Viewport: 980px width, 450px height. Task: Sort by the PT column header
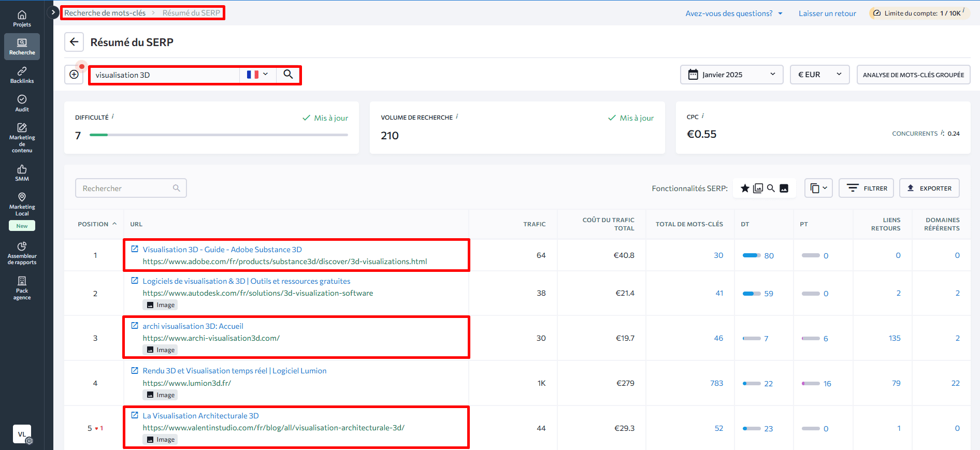pos(803,224)
